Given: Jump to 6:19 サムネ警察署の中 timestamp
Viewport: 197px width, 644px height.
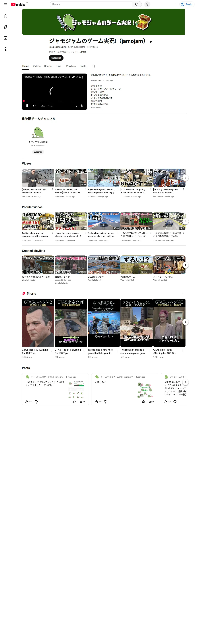Looking at the screenshot, I should 101,98.
